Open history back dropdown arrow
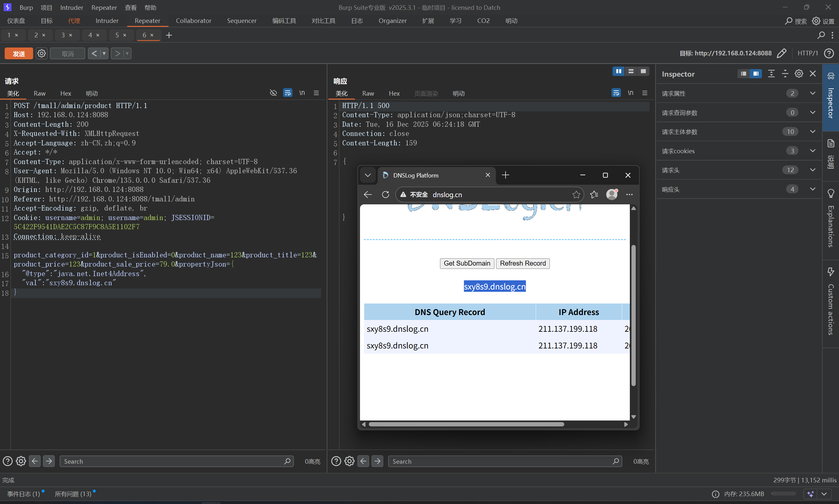Image resolution: width=839 pixels, height=504 pixels. pos(104,54)
